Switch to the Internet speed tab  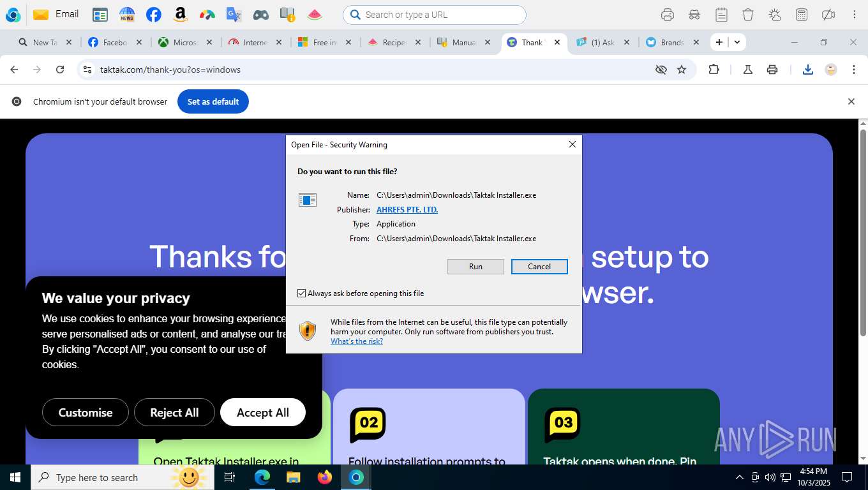[254, 42]
